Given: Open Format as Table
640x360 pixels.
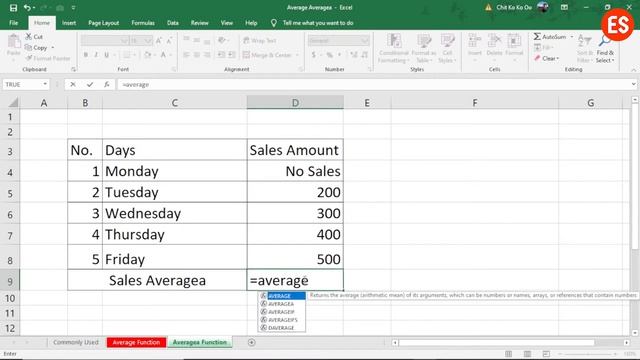Looking at the screenshot, I should [424, 48].
